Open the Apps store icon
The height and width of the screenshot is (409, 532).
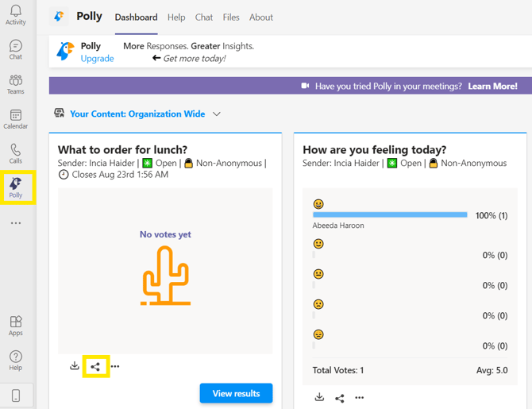16,326
